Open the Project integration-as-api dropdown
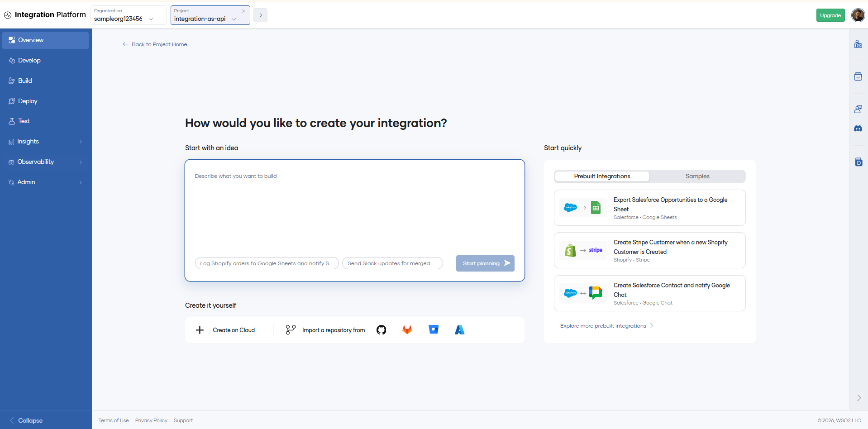Screen dimensions: 868x429 [210, 15]
